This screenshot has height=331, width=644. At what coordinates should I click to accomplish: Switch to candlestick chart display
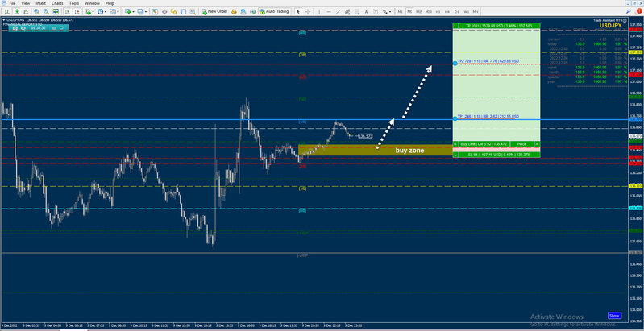pyautogui.click(x=16, y=12)
